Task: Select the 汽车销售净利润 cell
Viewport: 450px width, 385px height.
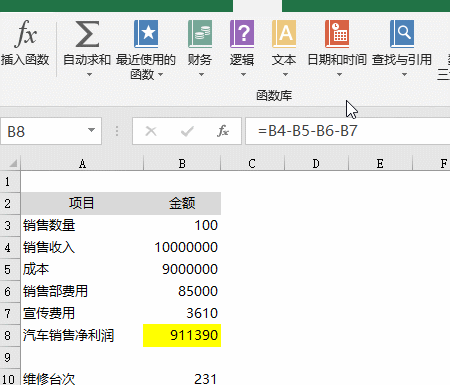Action: click(82, 335)
